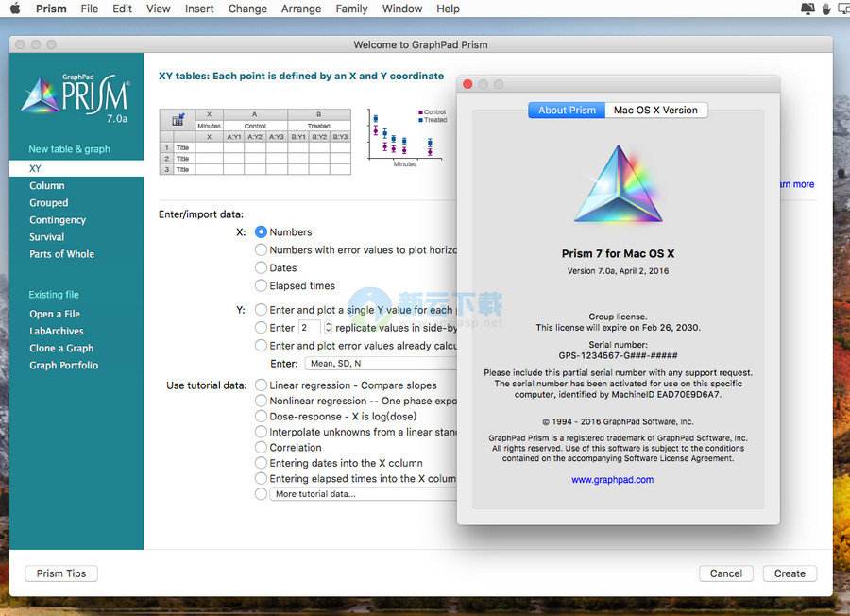Viewport: 850px width, 616px height.
Task: Click the import table icon in the XY preview
Action: pos(178,120)
